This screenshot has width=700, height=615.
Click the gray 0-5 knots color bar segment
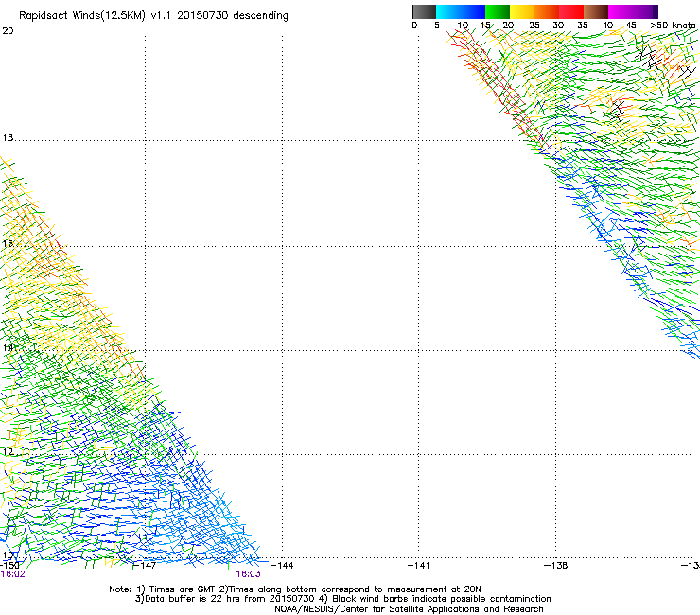pos(424,11)
